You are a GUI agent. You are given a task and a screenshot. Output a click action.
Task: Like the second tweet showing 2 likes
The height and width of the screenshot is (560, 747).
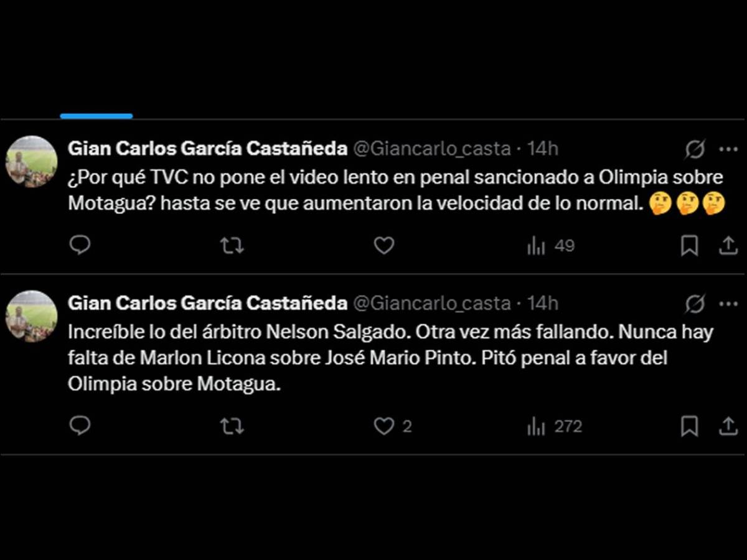pyautogui.click(x=384, y=426)
